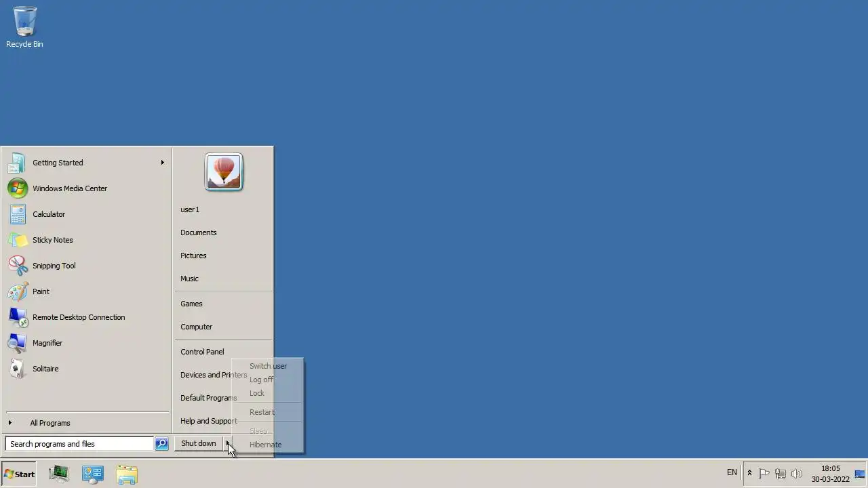868x488 pixels.
Task: Expand All Programs list
Action: point(86,423)
